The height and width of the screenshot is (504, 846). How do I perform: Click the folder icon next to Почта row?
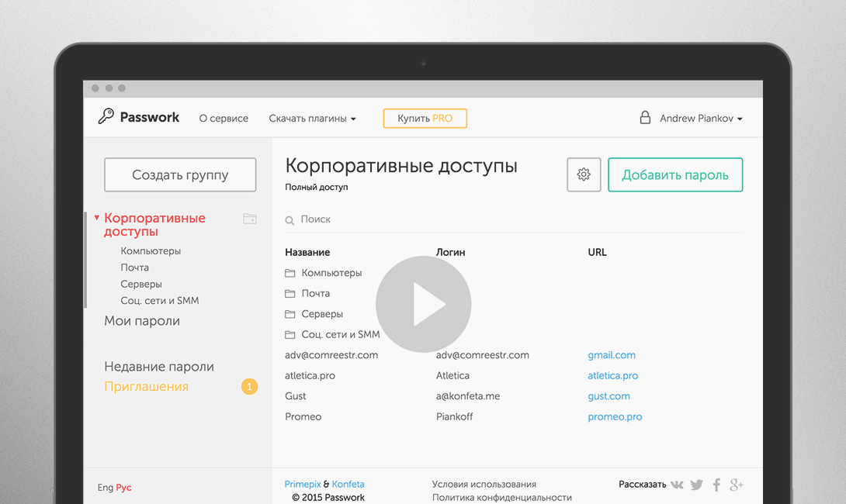(x=290, y=294)
